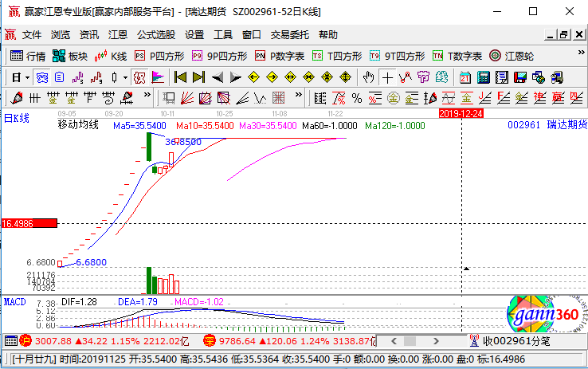Open the 文件 menu
Image resolution: width=588 pixels, height=369 pixels.
coord(32,35)
